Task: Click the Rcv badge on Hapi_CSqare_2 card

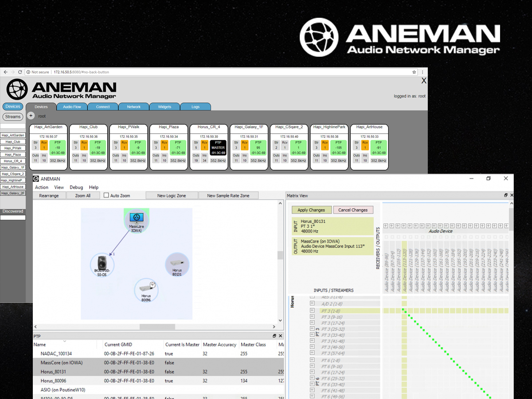Action: [285, 145]
